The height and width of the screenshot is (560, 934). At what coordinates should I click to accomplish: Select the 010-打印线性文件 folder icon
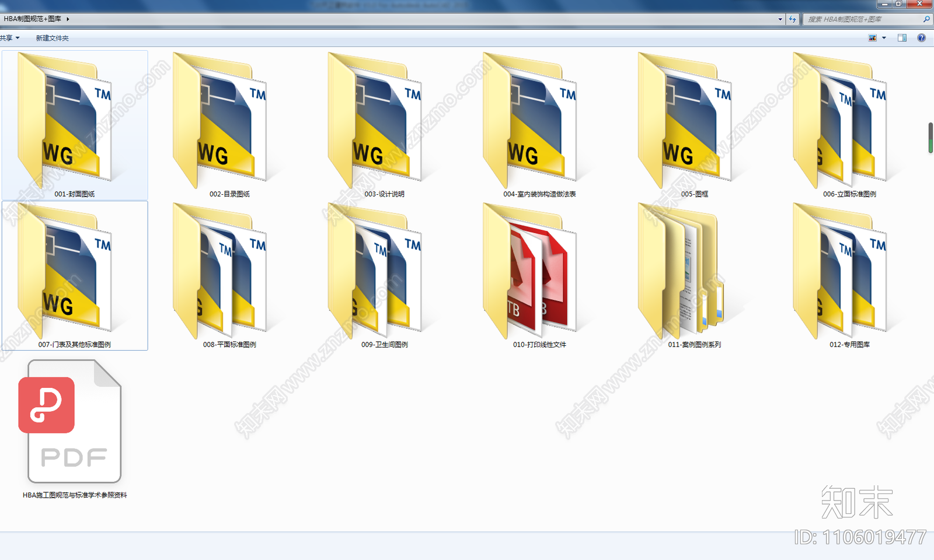point(530,270)
